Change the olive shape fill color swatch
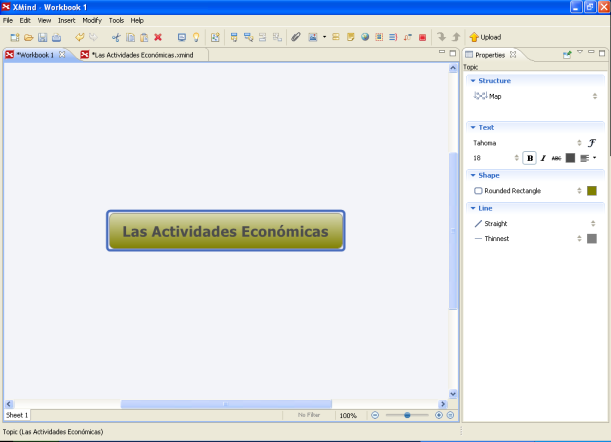 pos(592,191)
